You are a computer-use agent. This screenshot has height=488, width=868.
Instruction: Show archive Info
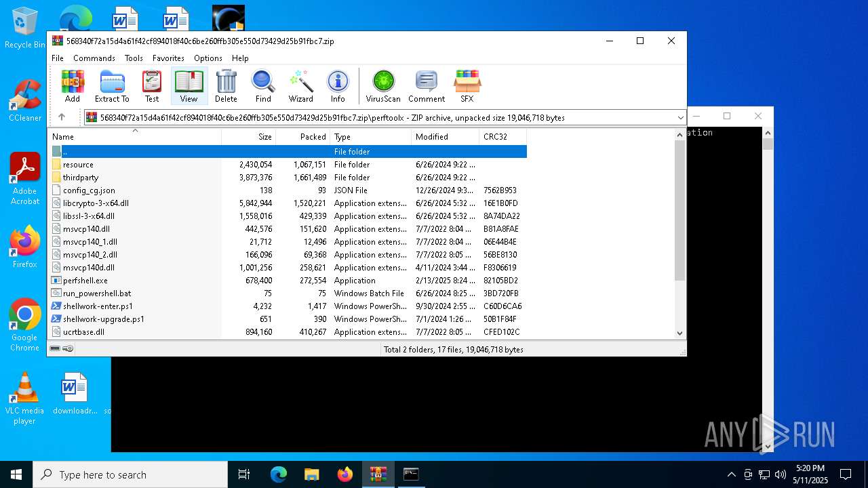point(338,86)
